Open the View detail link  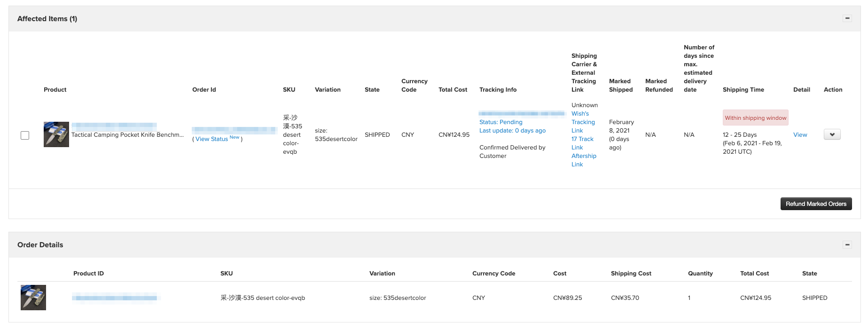click(800, 135)
